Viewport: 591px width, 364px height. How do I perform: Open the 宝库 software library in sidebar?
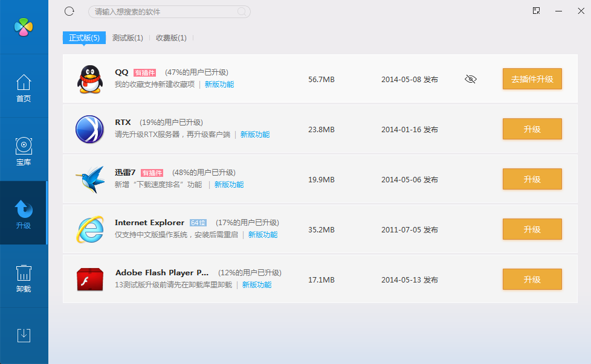(24, 151)
